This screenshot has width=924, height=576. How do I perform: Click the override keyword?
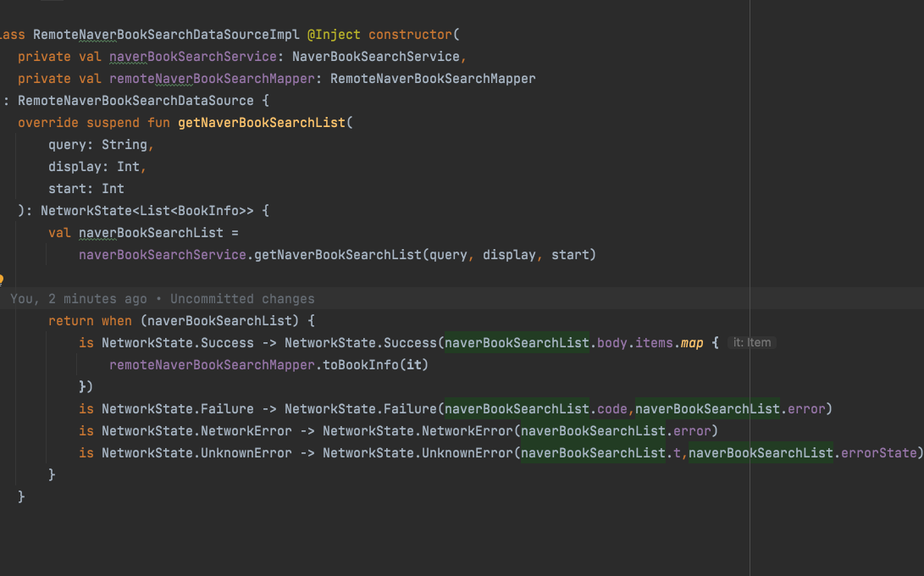coord(47,123)
